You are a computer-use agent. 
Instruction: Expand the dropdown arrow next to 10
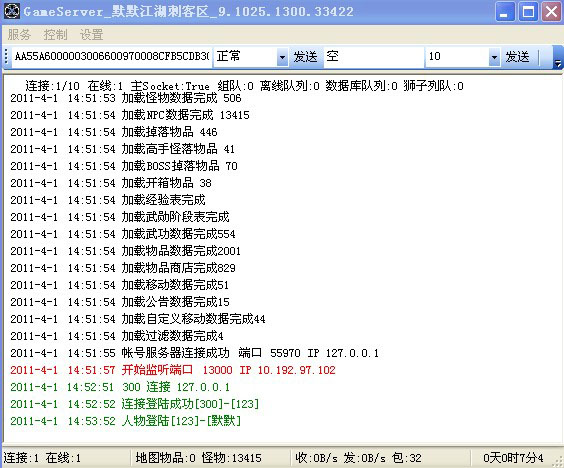[x=494, y=57]
